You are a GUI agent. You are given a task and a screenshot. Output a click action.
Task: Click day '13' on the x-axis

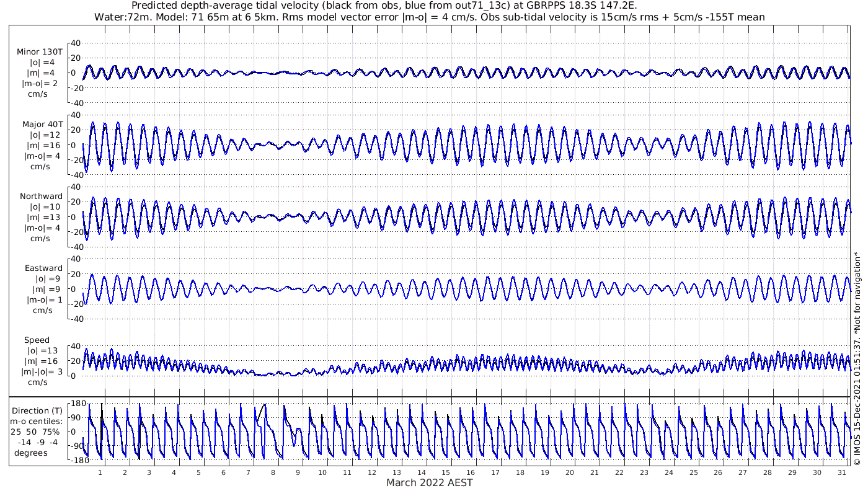(396, 472)
